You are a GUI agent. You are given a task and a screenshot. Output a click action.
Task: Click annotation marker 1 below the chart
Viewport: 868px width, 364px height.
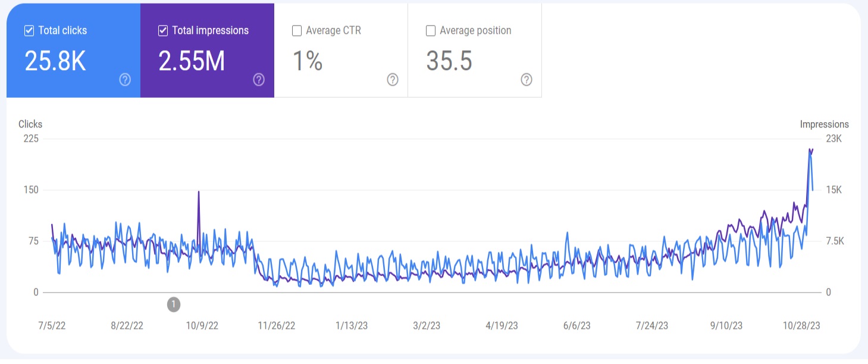(174, 303)
